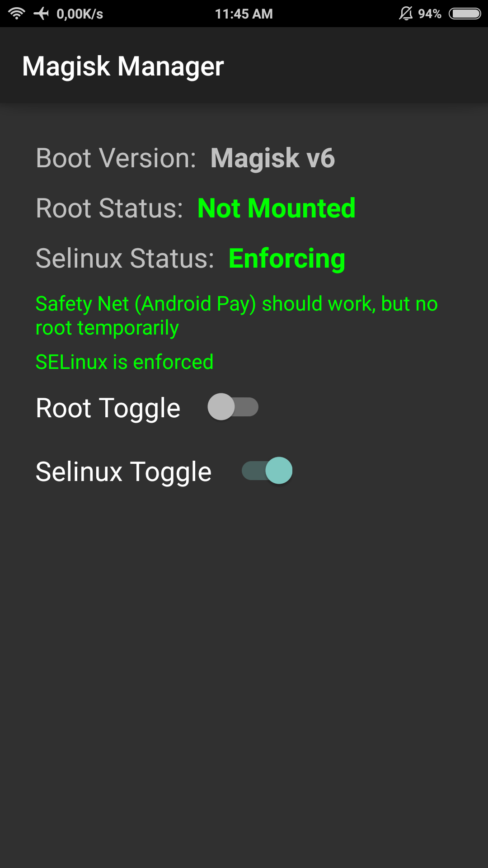The height and width of the screenshot is (868, 488).
Task: Tap the Not Mounted root status
Action: pyautogui.click(x=277, y=208)
